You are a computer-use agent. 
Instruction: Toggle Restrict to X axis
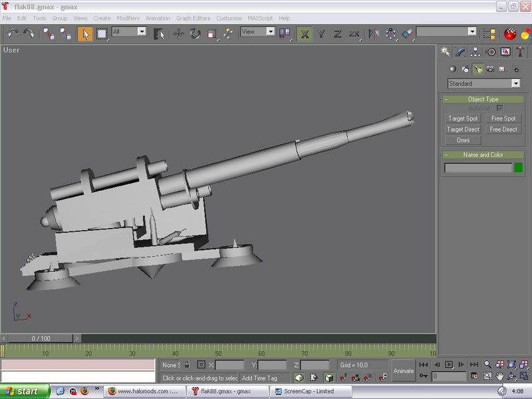tap(305, 34)
